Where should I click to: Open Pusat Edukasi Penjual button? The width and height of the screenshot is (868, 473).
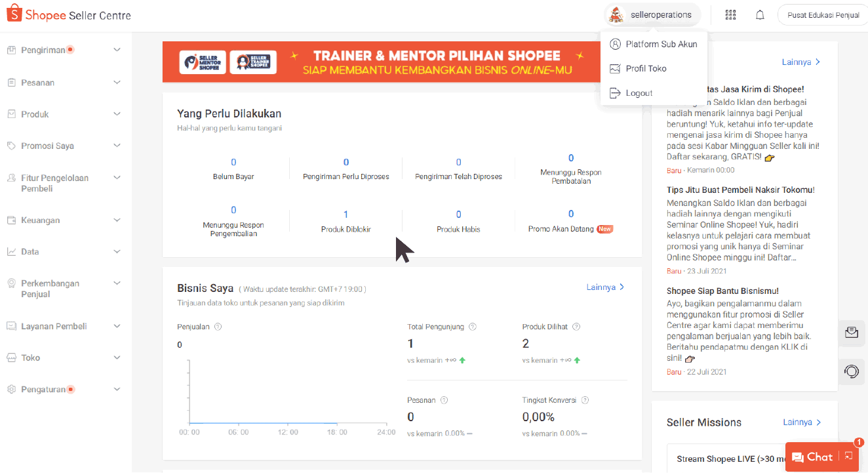pos(823,15)
